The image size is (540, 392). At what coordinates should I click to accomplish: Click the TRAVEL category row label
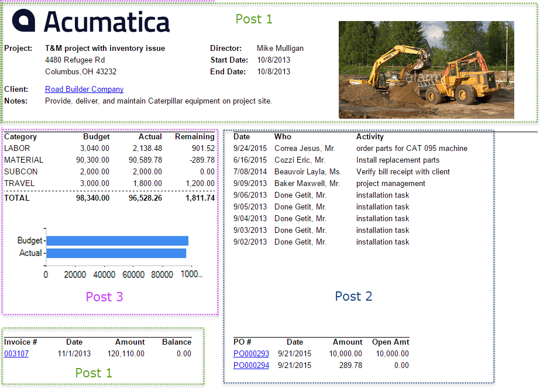[x=19, y=183]
